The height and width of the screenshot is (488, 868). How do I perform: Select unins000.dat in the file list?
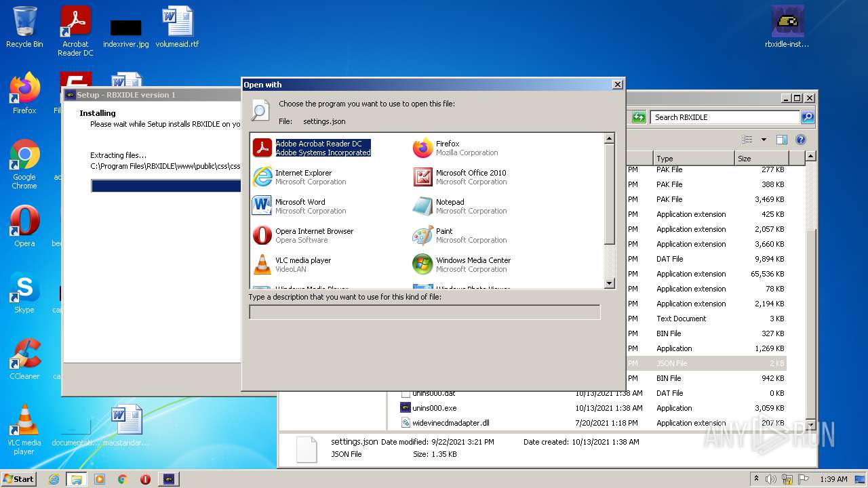433,393
